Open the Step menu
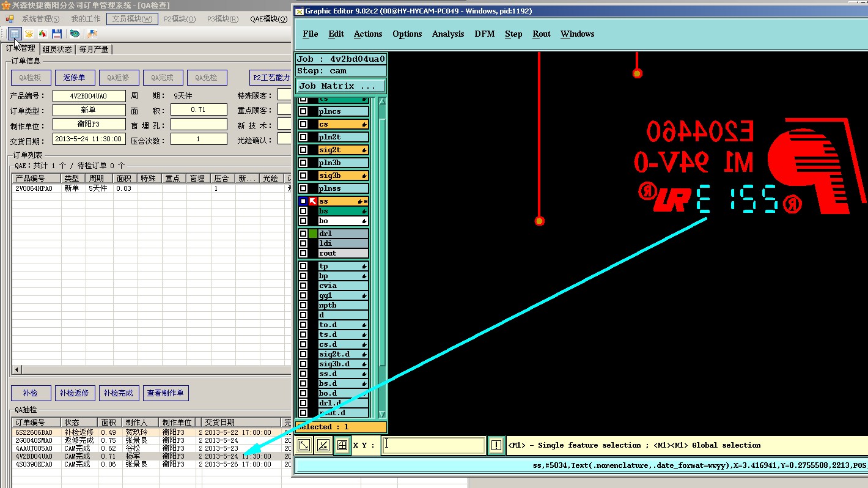Viewport: 868px width, 488px height. (x=513, y=34)
